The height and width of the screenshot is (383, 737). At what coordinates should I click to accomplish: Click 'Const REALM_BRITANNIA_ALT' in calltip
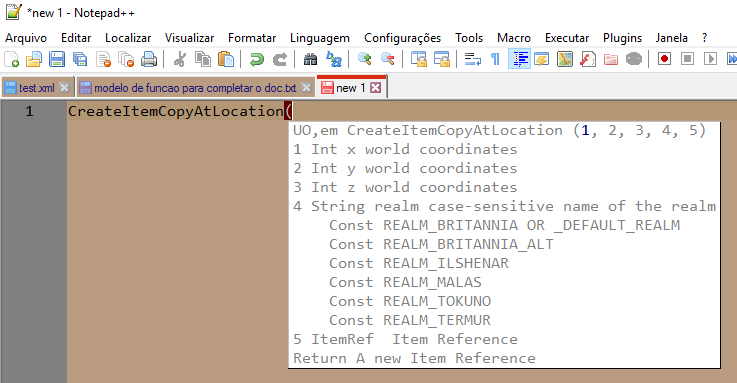(x=441, y=244)
